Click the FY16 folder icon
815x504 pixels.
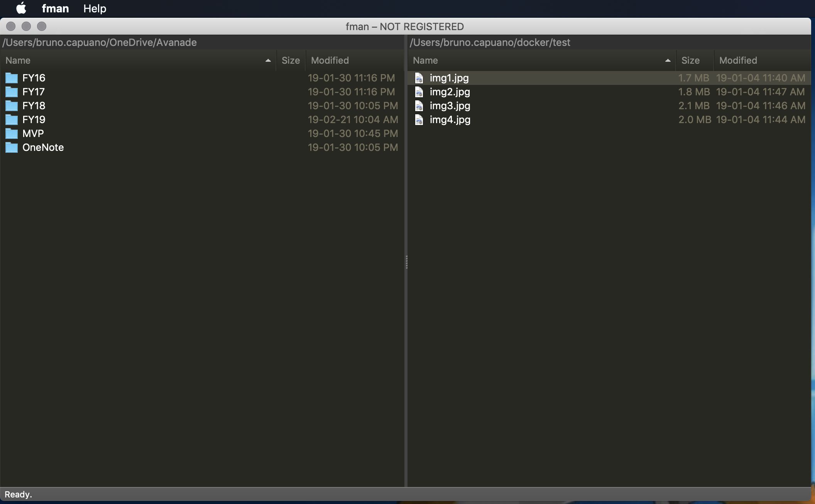(12, 78)
